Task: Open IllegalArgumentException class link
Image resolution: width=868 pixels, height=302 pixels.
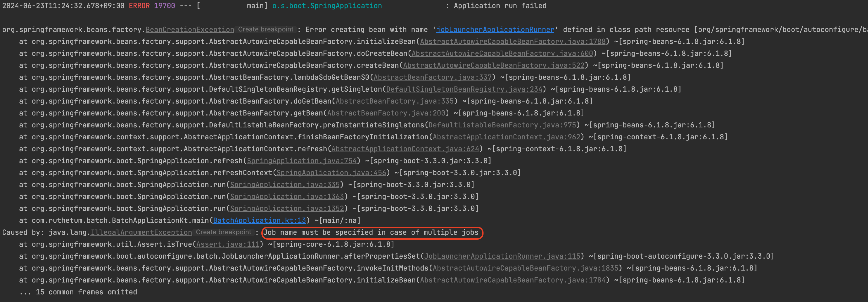Action: click(141, 233)
